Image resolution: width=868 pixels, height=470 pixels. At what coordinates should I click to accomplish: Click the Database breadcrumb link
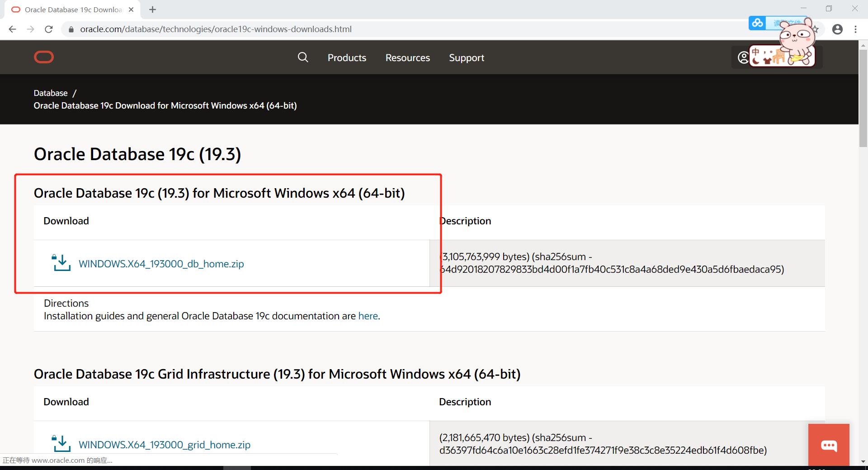pos(50,93)
